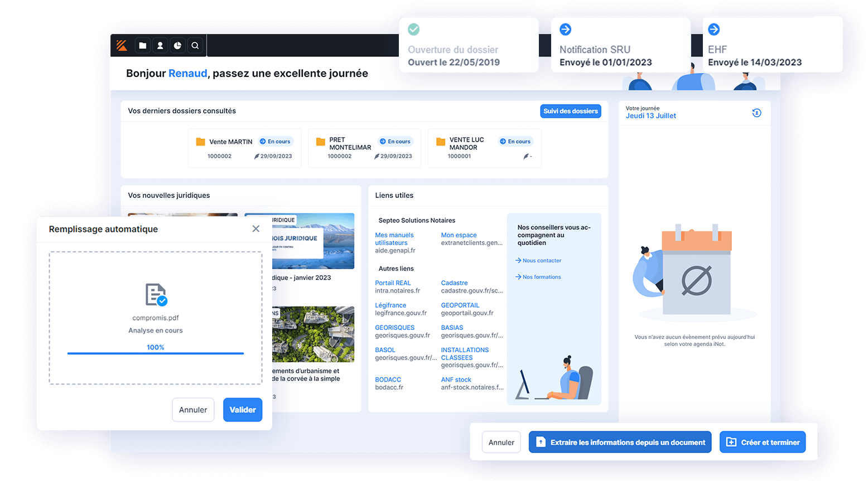The width and height of the screenshot is (868, 481).
Task: Click the folder icon of Vente MARTIN
Action: (x=200, y=142)
